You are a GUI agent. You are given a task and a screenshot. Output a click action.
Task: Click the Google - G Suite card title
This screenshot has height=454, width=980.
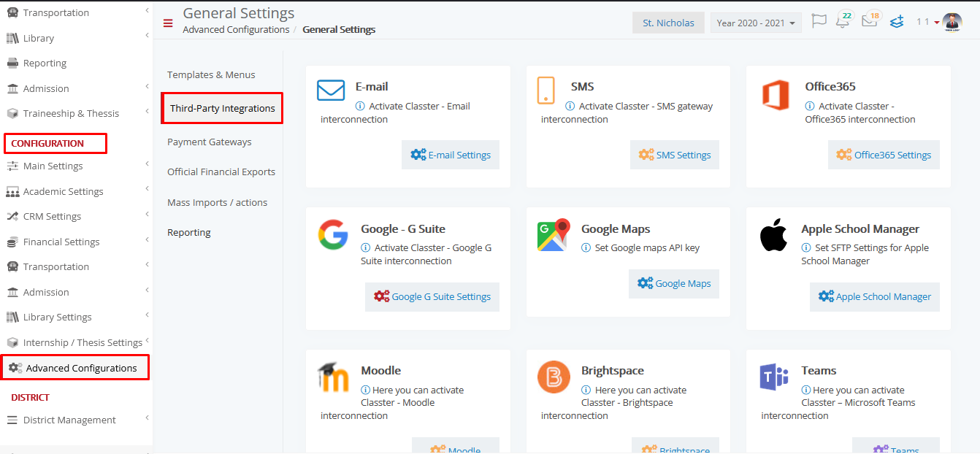pos(403,229)
